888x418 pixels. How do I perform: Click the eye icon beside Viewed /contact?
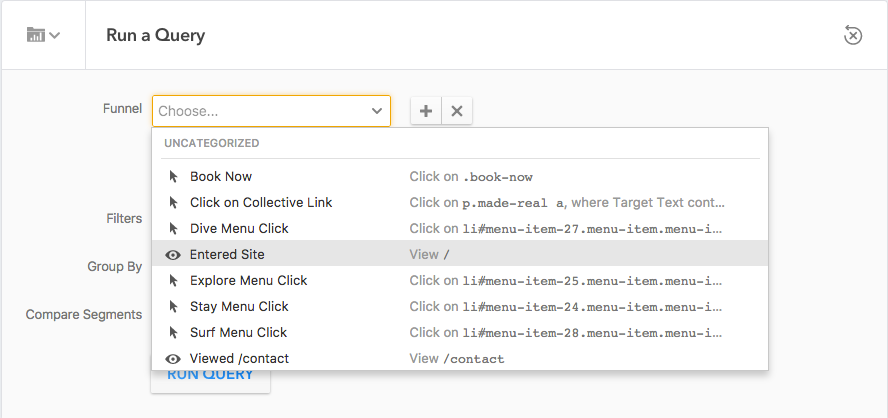coord(173,359)
